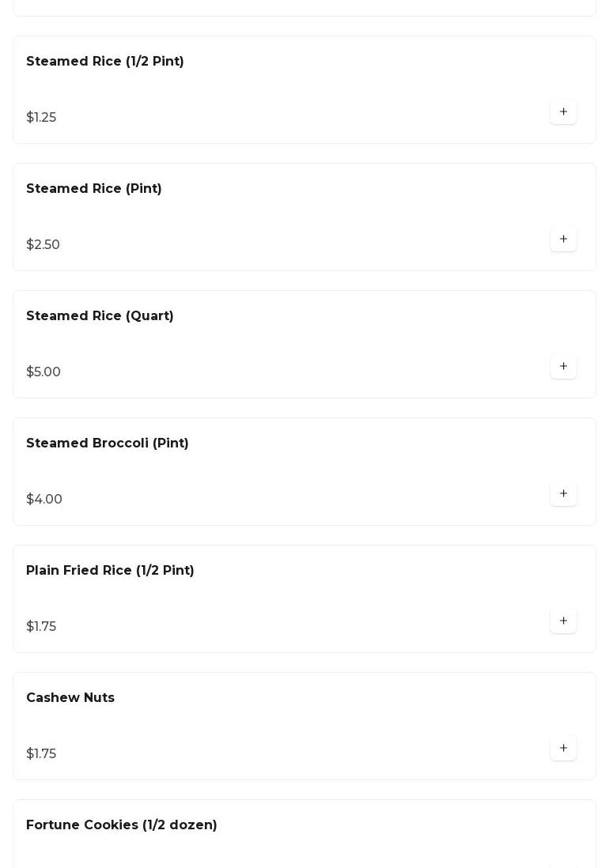The image size is (609, 868).
Task: Open Steamed Rice (1/2 Pint) item title
Action: [x=105, y=62]
